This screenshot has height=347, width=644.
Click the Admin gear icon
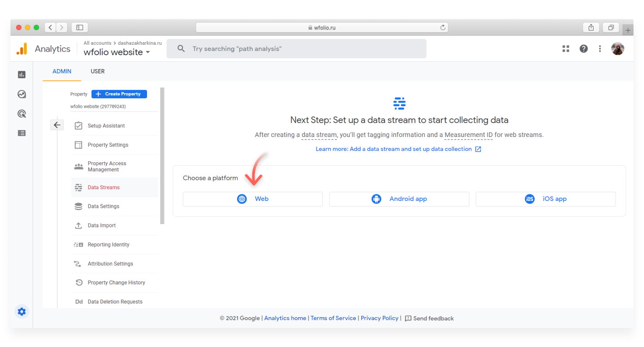pos(22,311)
